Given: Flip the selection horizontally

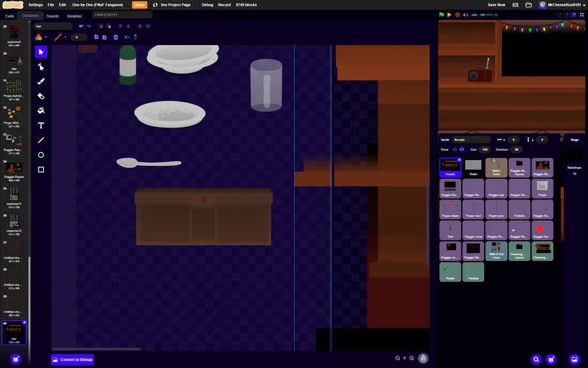Looking at the screenshot, I should [127, 37].
